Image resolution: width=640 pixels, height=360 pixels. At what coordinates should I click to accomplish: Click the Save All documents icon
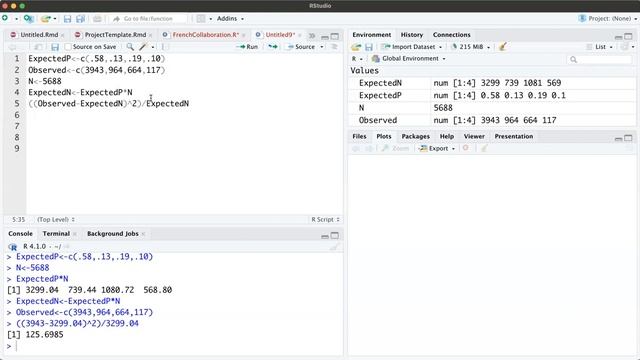coord(80,19)
